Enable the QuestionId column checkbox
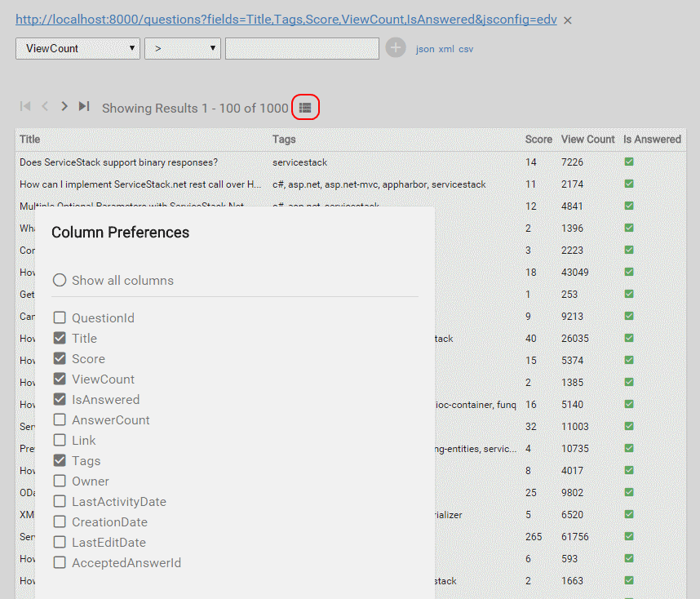The image size is (700, 599). click(60, 318)
